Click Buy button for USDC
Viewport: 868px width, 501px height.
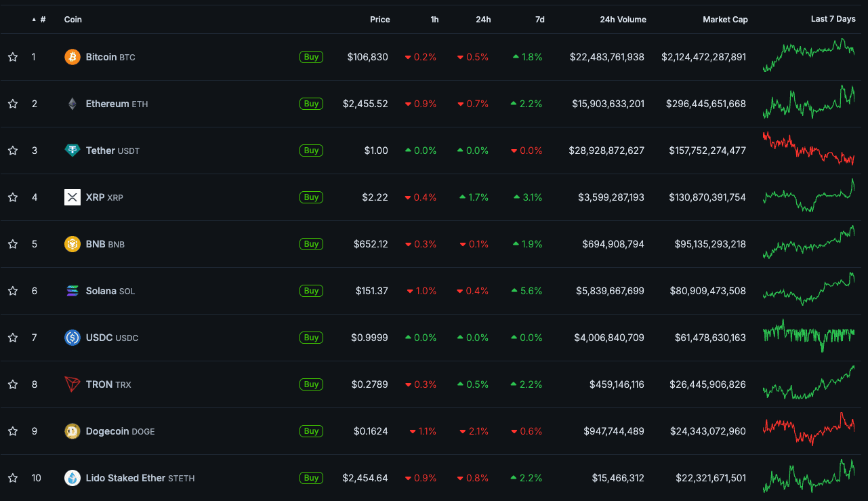312,338
